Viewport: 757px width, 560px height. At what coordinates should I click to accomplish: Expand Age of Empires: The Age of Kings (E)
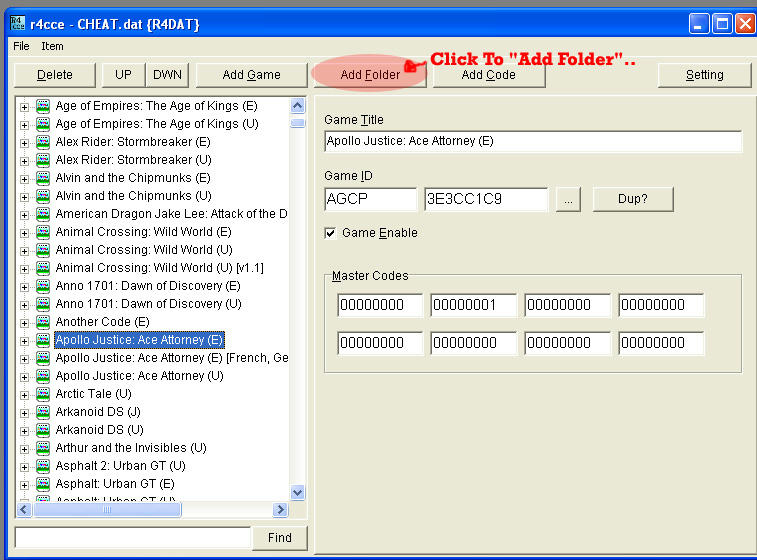[24, 107]
